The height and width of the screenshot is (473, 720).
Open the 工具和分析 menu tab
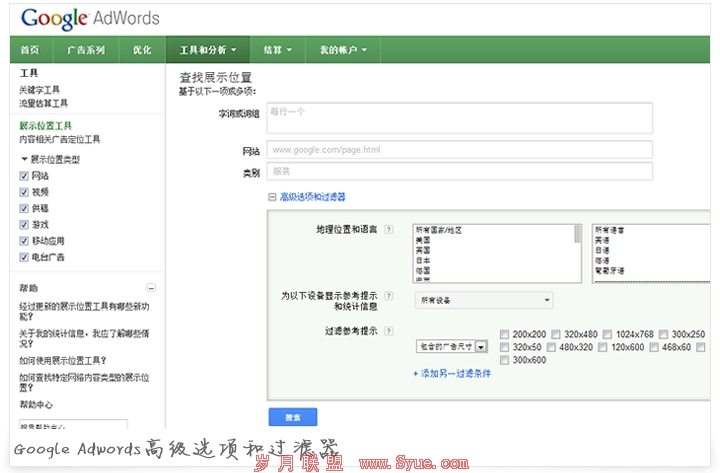(208, 49)
